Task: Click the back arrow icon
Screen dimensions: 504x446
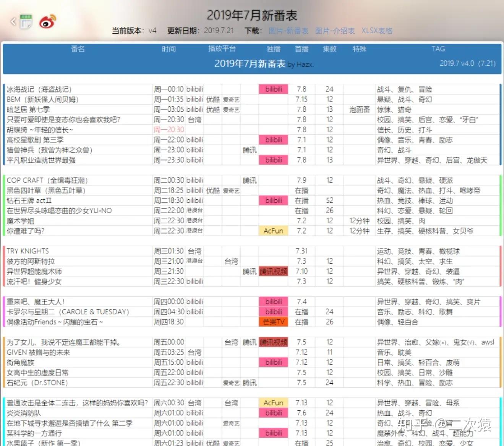Action: point(13,21)
